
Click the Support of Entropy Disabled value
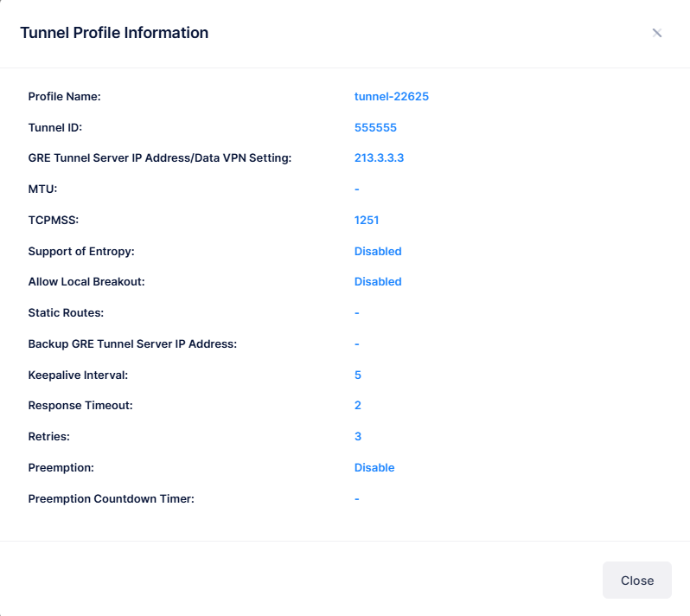pos(378,251)
